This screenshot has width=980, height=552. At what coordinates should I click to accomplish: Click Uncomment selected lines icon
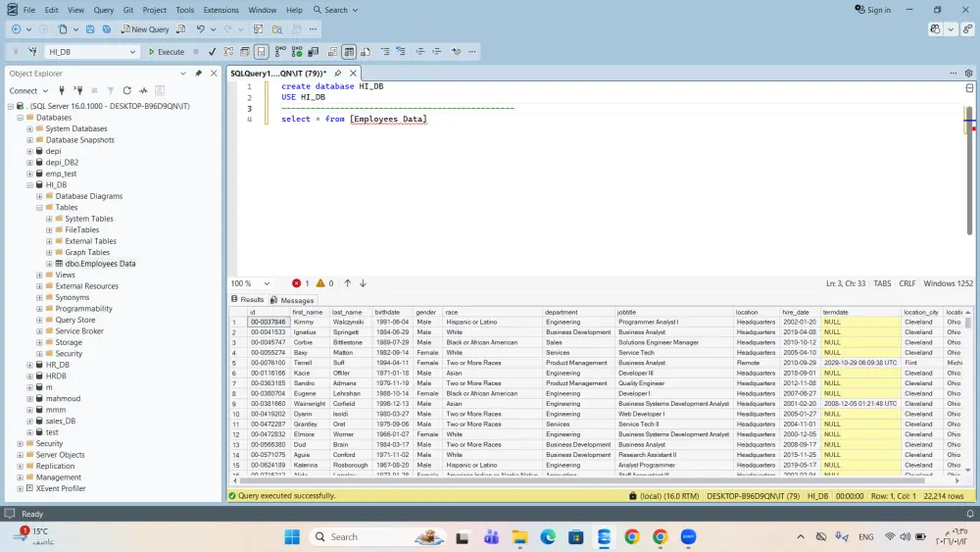tap(401, 52)
